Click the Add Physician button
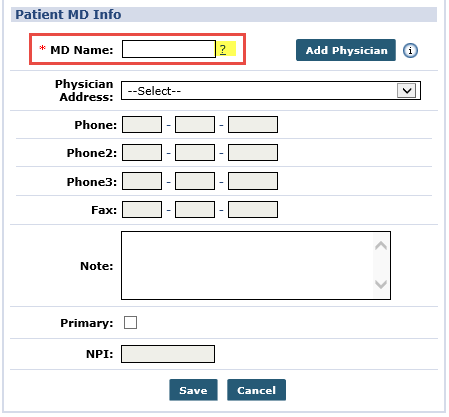Viewport: 449px width, 417px height. tap(346, 50)
